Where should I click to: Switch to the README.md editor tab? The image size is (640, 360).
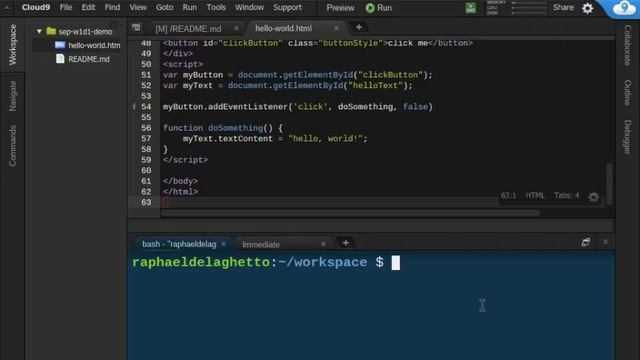[x=188, y=29]
